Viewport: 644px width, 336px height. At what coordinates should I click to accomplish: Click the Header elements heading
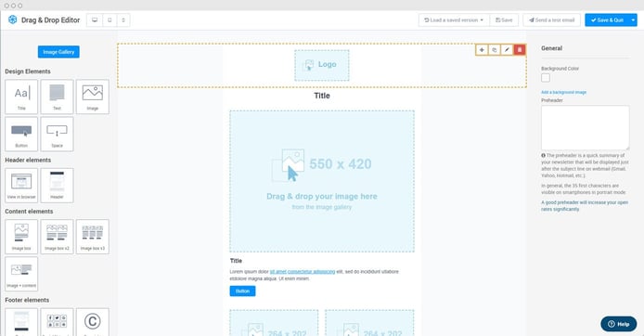28,161
